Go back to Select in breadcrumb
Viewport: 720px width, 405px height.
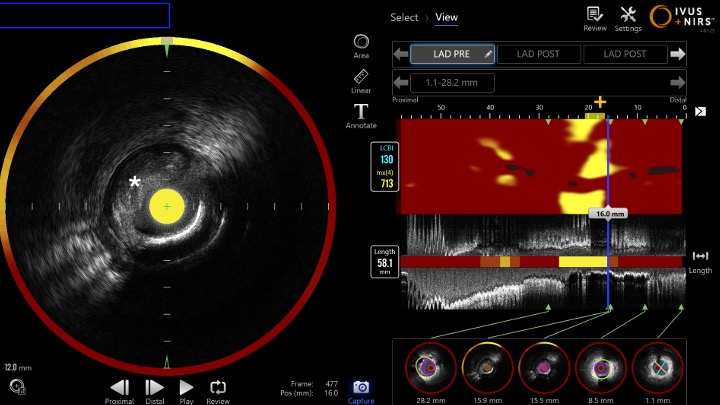tap(404, 17)
